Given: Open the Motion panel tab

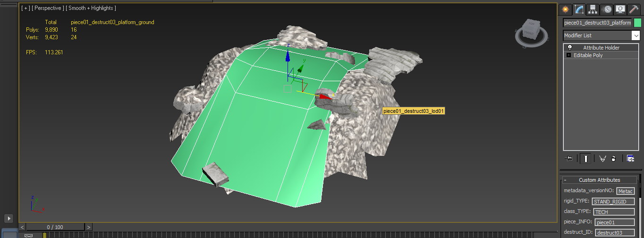Looking at the screenshot, I should (x=607, y=9).
